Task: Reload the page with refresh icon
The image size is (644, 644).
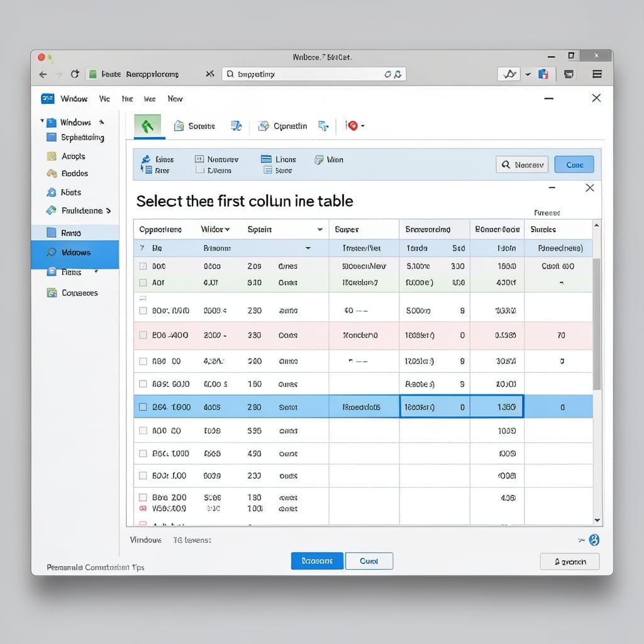Action: [75, 74]
